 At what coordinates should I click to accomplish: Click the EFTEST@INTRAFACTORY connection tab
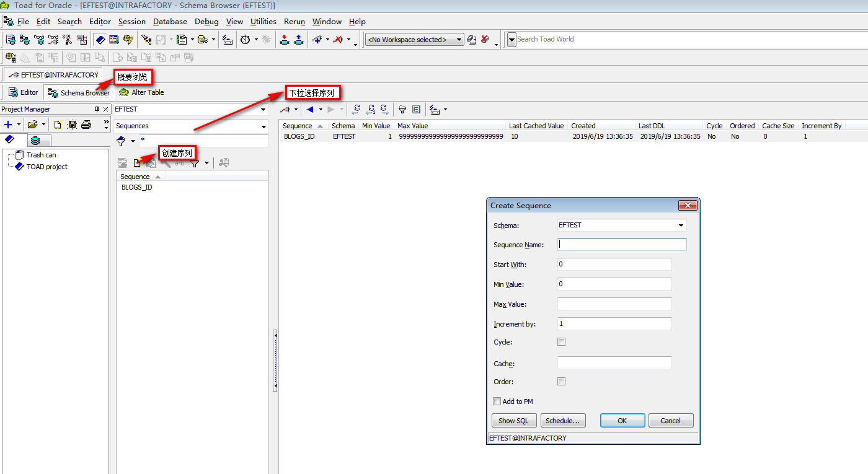pos(53,75)
